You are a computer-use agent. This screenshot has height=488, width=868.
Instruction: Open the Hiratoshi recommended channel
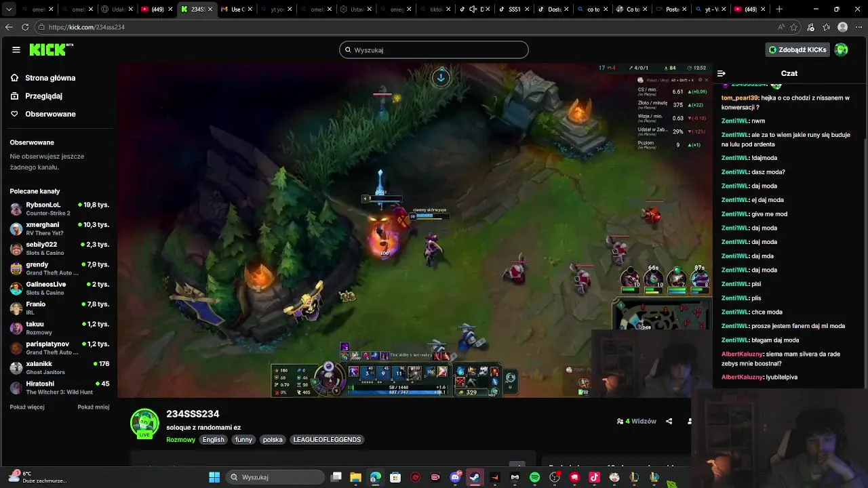[x=60, y=388]
